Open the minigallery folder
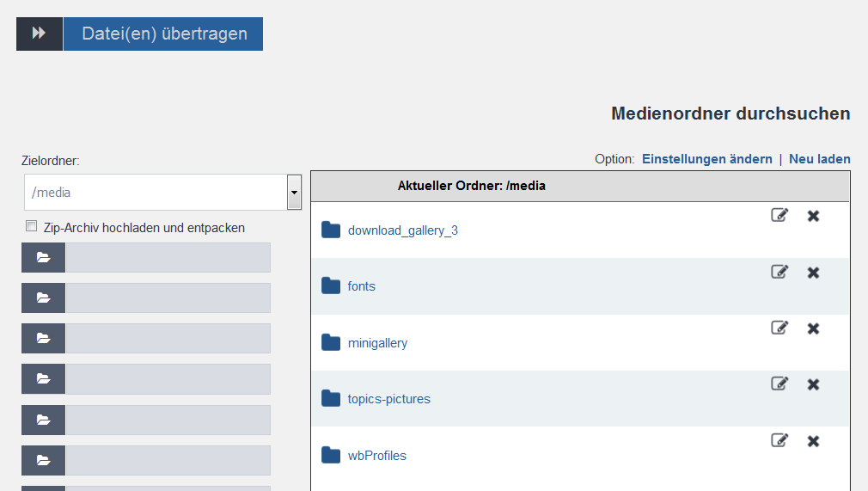The height and width of the screenshot is (491, 868). (x=377, y=343)
